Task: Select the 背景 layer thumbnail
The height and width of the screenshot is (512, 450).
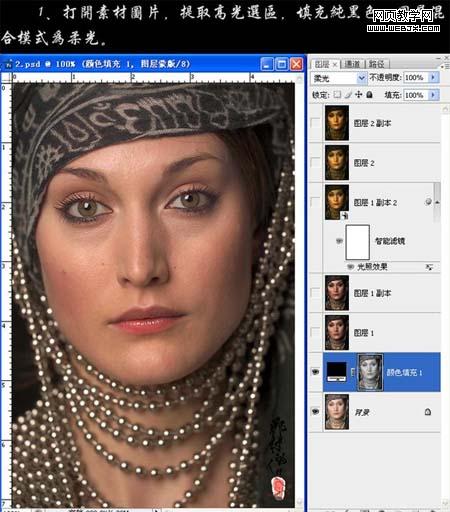Action: tap(337, 412)
